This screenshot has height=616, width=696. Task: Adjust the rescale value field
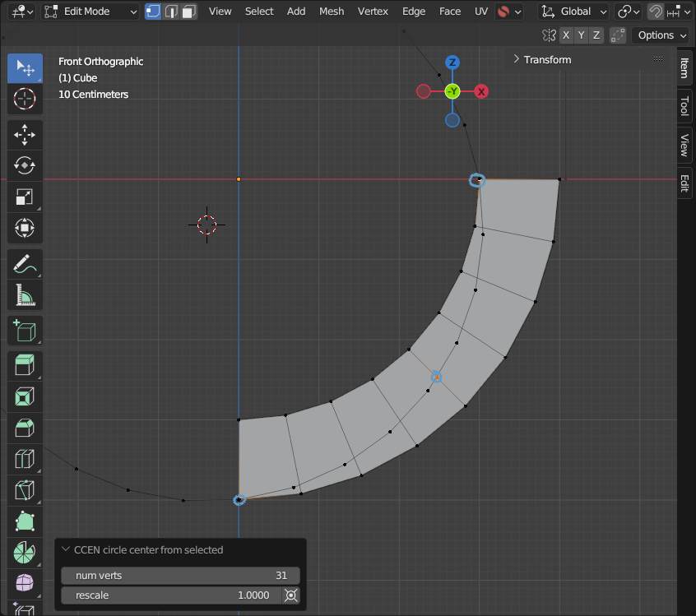click(172, 595)
